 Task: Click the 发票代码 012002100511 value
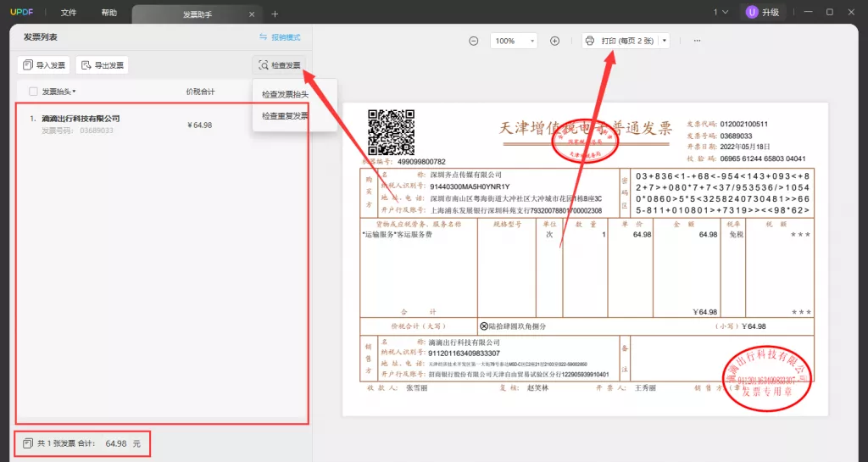click(743, 124)
